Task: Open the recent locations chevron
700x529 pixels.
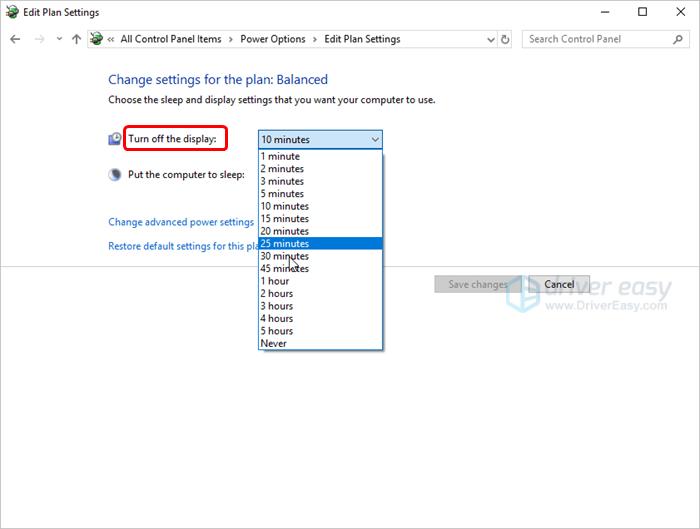Action: [59, 39]
